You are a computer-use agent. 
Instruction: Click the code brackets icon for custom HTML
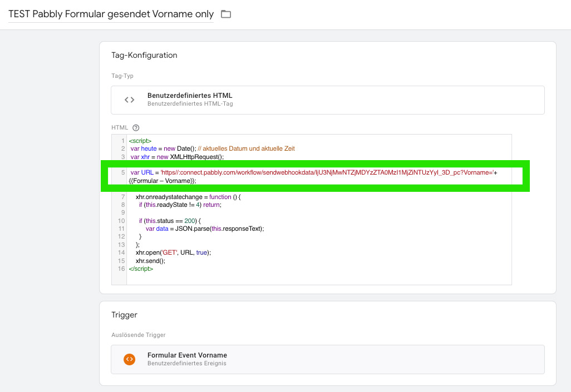[x=129, y=100]
